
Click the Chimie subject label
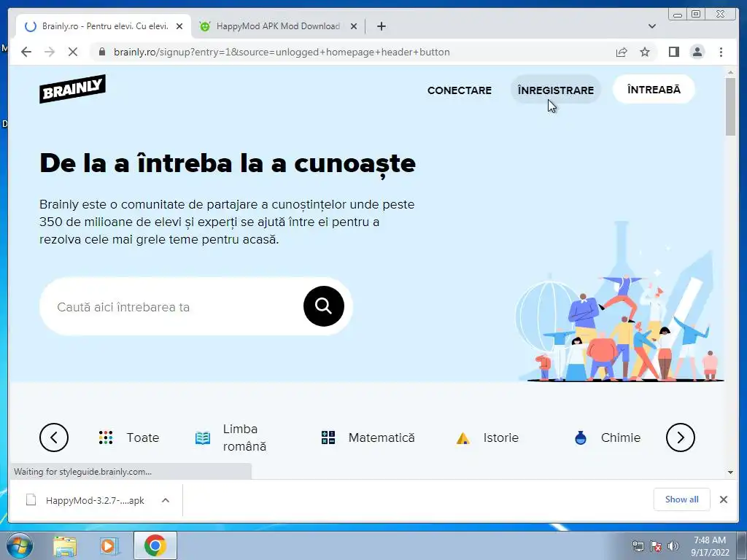(x=621, y=437)
